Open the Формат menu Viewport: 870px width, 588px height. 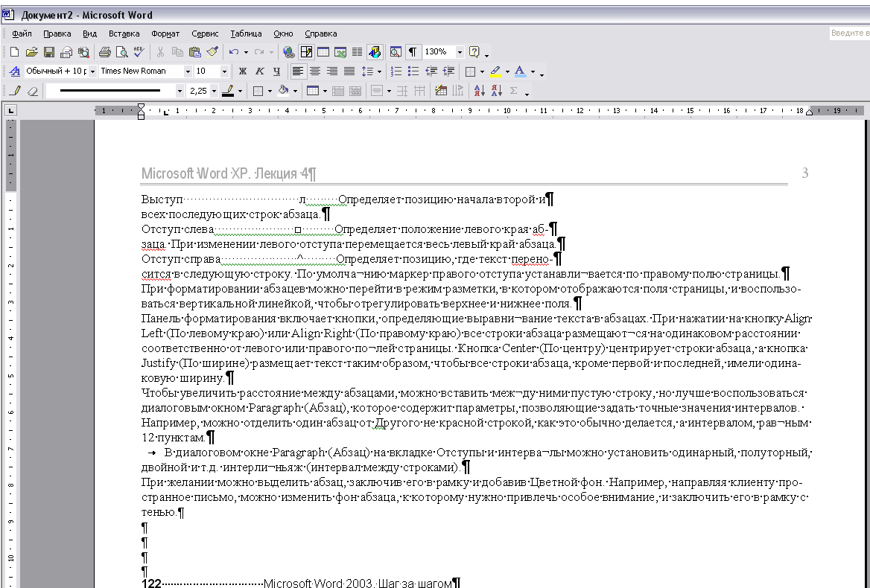coord(165,33)
